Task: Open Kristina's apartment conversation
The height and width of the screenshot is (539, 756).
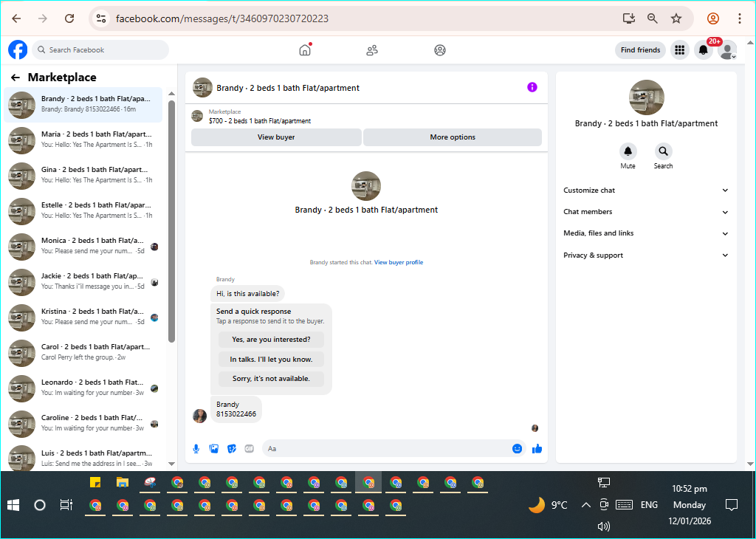Action: coord(83,317)
